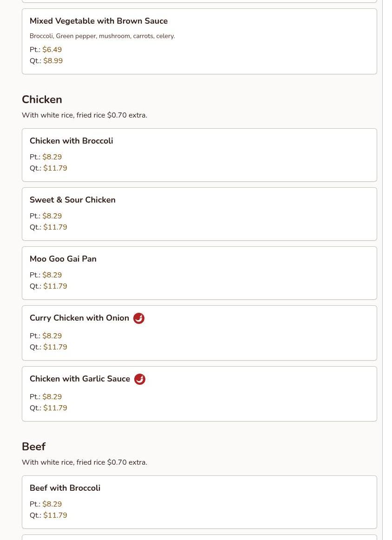Image resolution: width=392 pixels, height=540 pixels.
Task: Click the $8.99 quart price for Mixed Vegetable
Action: click(53, 60)
